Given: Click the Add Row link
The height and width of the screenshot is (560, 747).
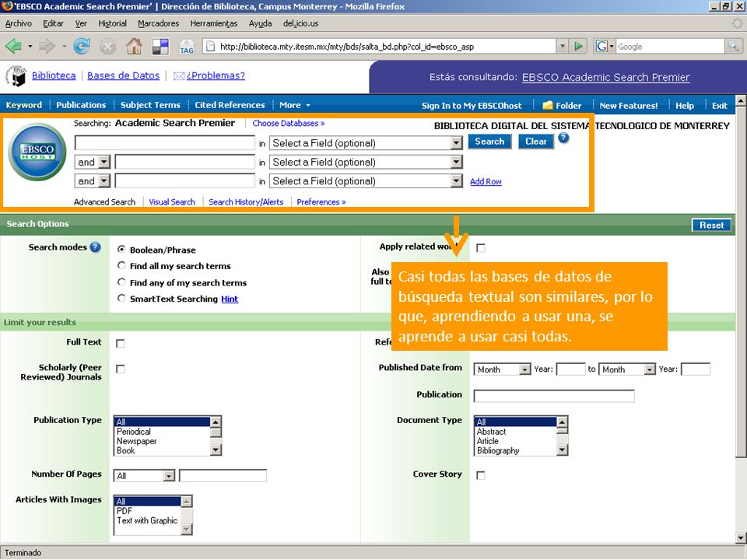Looking at the screenshot, I should click(486, 181).
